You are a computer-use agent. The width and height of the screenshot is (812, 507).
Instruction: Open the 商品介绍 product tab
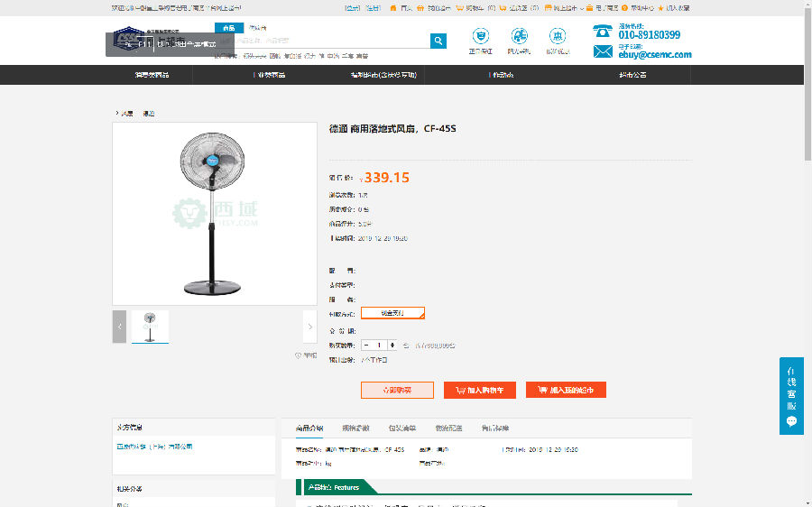pos(309,428)
